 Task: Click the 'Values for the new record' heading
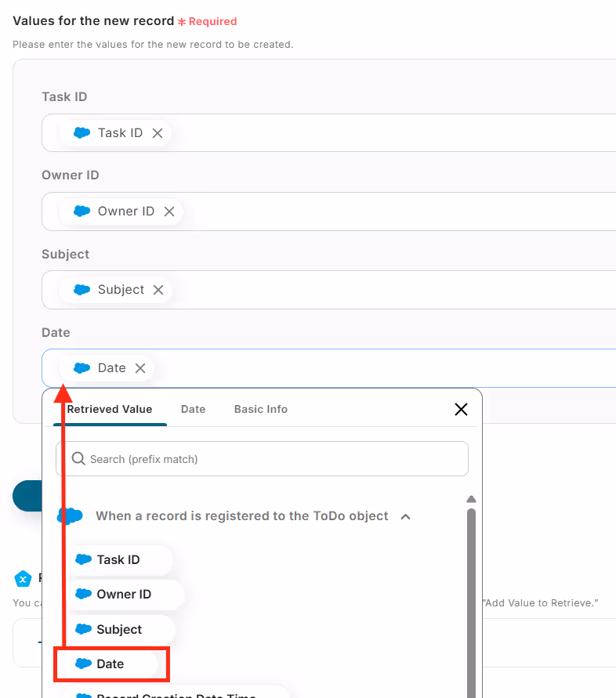(93, 21)
